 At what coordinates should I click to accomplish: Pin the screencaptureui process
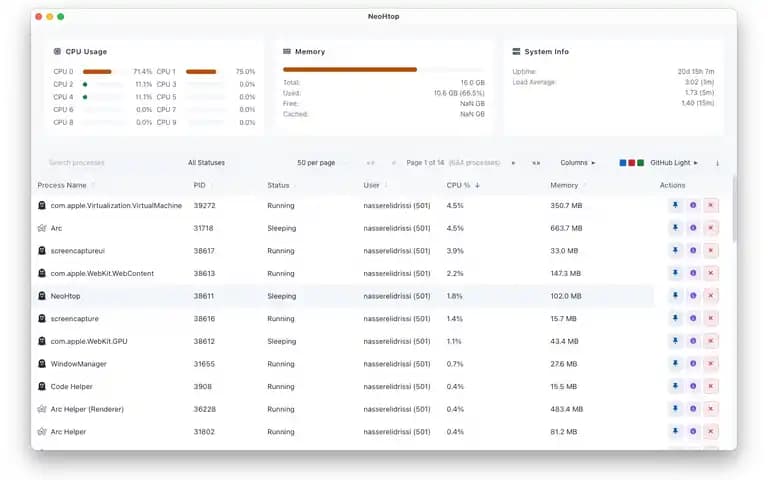click(675, 250)
